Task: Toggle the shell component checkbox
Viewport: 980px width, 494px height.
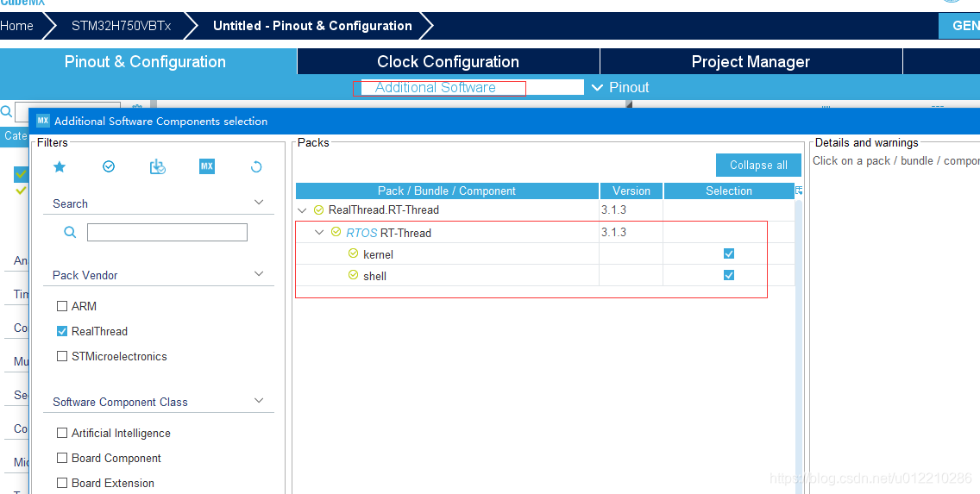Action: [x=729, y=275]
